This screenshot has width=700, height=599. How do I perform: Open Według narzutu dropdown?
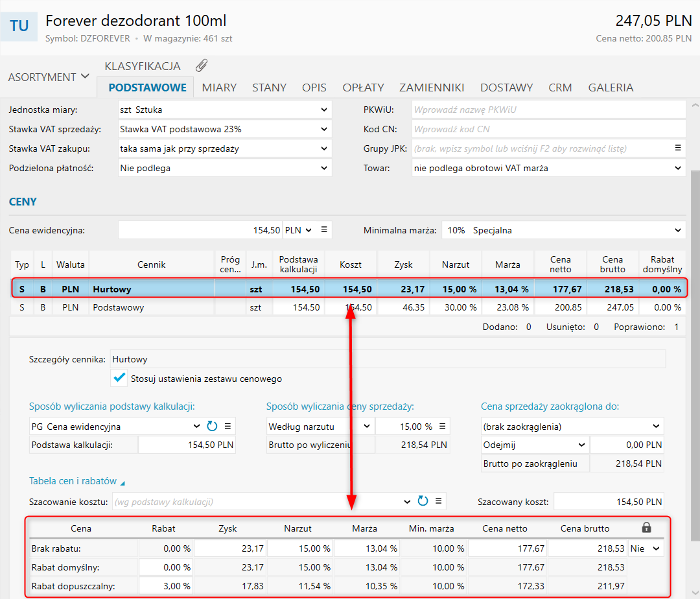click(366, 426)
